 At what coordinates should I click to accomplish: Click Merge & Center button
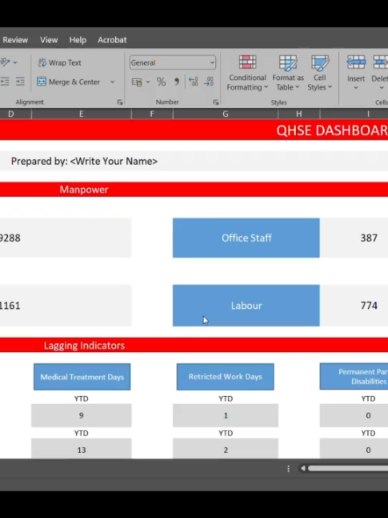tap(69, 82)
